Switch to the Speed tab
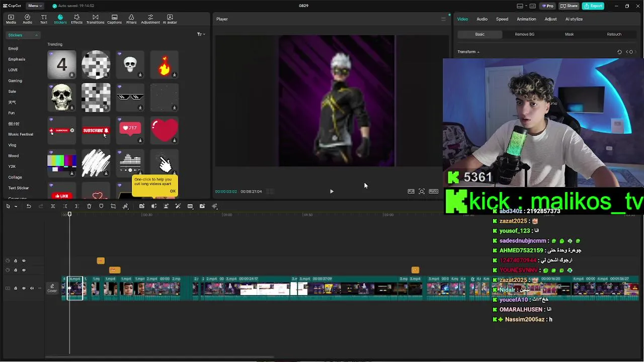 point(502,19)
